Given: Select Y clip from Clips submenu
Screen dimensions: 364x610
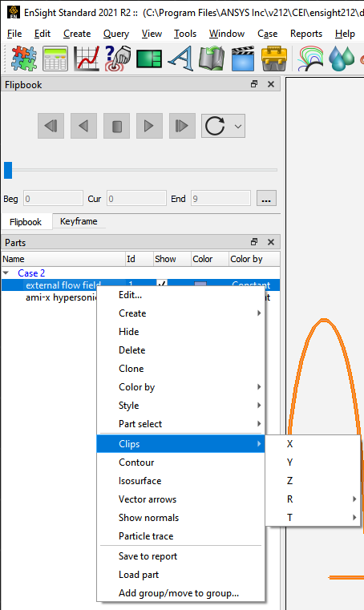Looking at the screenshot, I should point(313,463).
